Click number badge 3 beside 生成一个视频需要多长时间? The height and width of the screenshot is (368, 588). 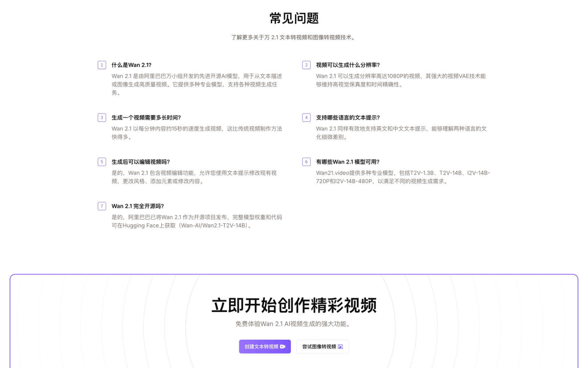click(102, 118)
